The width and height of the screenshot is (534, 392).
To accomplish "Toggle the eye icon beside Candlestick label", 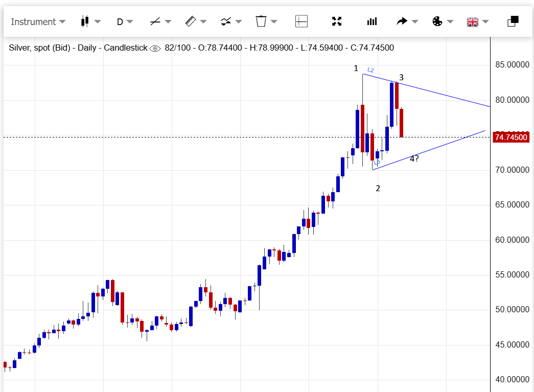I will [155, 48].
